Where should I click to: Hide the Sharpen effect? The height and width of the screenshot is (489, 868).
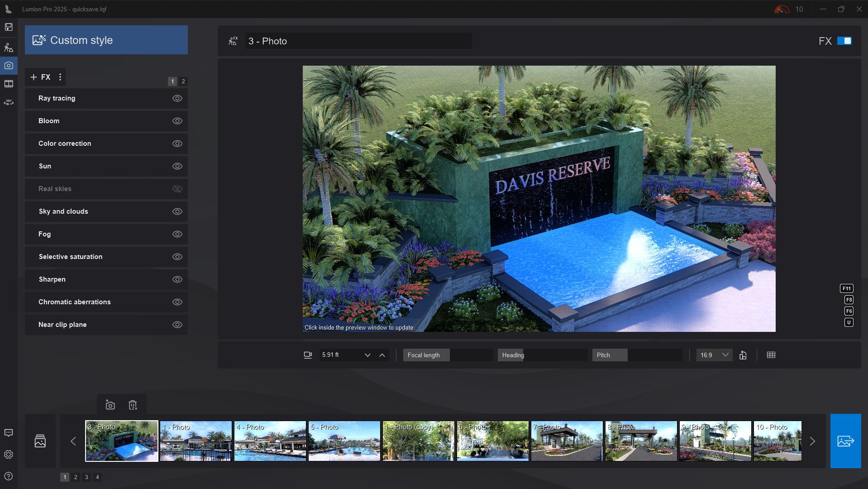point(177,279)
